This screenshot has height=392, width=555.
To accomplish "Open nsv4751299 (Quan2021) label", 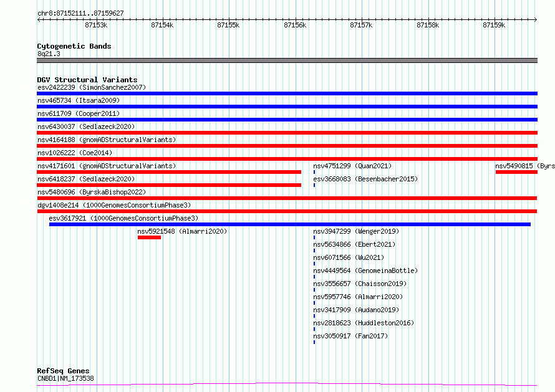I will click(x=352, y=166).
